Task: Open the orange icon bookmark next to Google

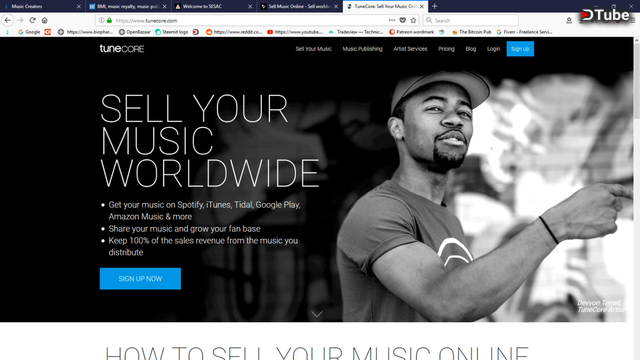Action: (x=48, y=32)
